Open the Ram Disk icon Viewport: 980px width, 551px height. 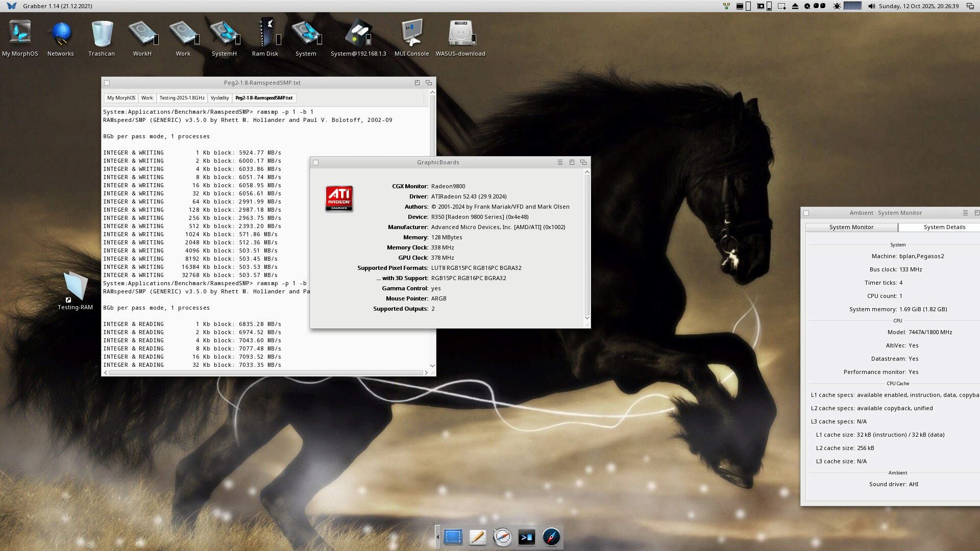[x=265, y=34]
